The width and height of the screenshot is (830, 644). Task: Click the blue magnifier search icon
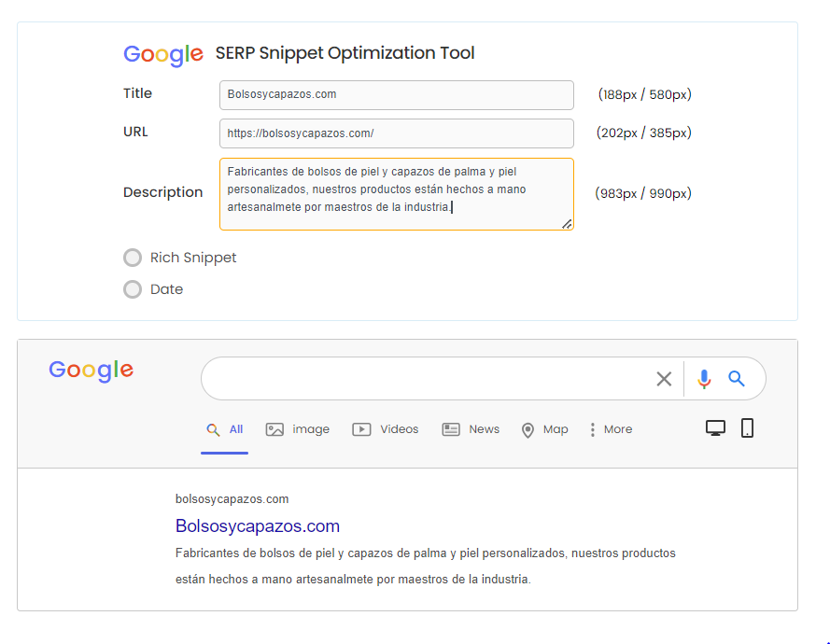tap(737, 378)
